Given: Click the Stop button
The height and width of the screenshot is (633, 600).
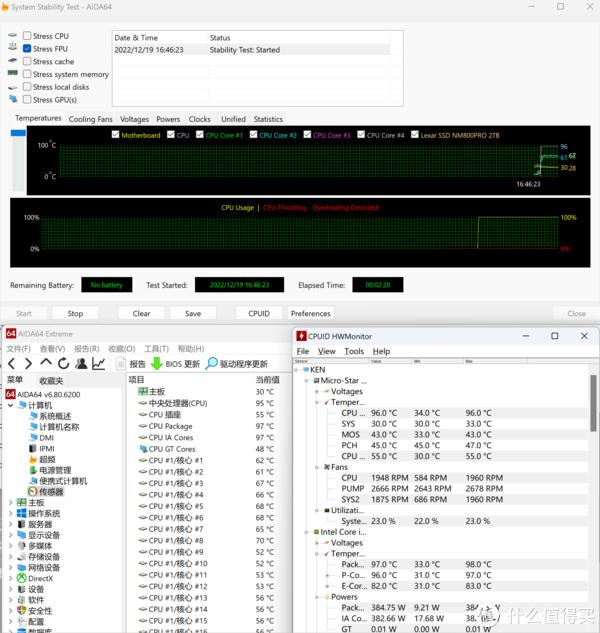Looking at the screenshot, I should click(75, 313).
